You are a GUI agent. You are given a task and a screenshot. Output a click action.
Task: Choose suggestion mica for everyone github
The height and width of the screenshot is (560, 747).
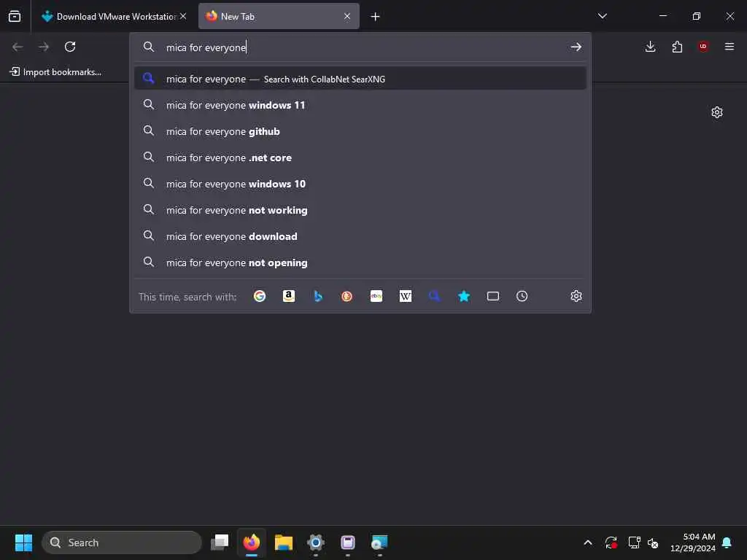click(360, 131)
